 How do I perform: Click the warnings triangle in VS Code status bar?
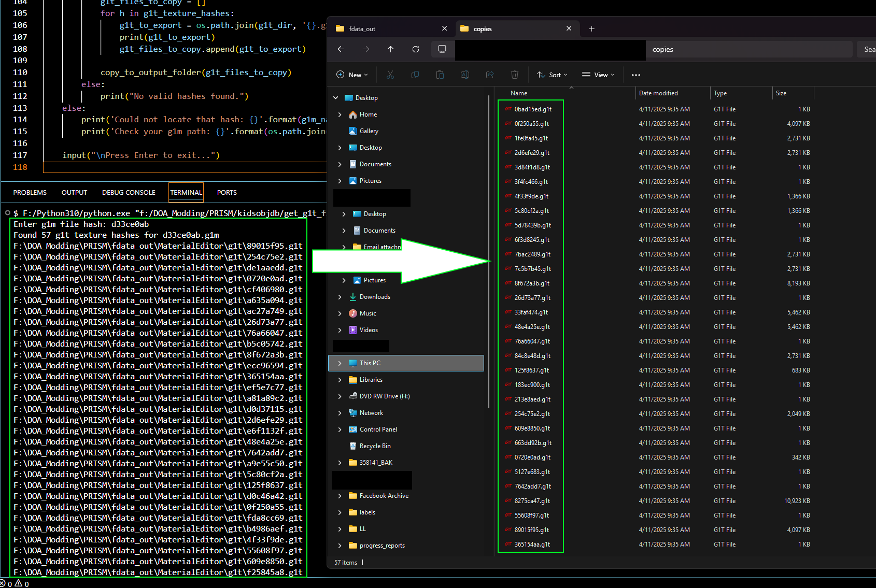point(19,583)
